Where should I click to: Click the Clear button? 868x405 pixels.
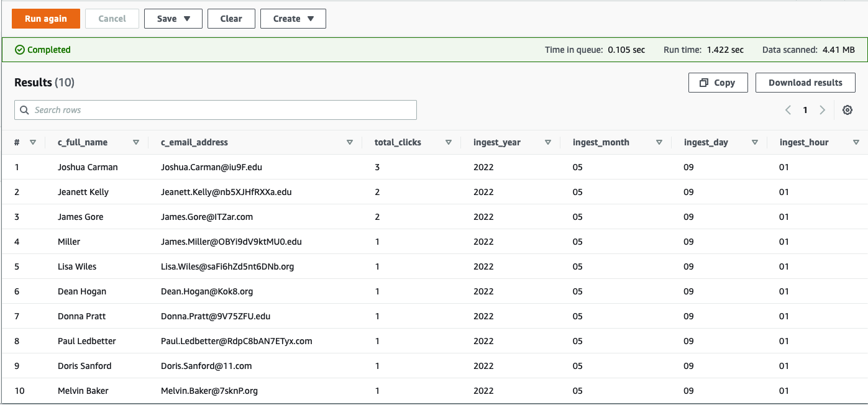point(231,19)
